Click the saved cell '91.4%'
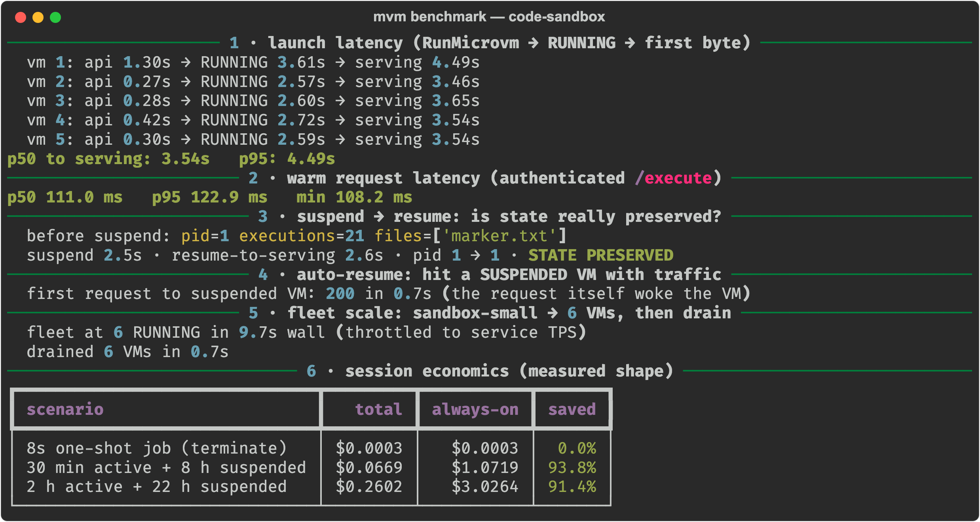980x522 pixels. [x=572, y=487]
